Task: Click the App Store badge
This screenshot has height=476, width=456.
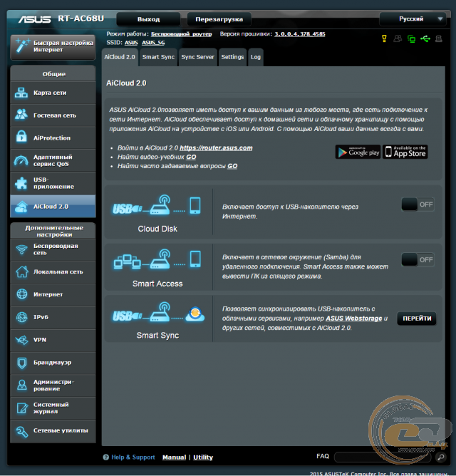Action: (405, 152)
